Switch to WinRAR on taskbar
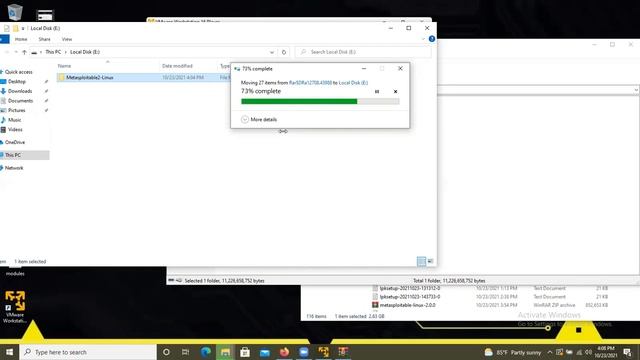The image size is (640, 360). click(343, 352)
